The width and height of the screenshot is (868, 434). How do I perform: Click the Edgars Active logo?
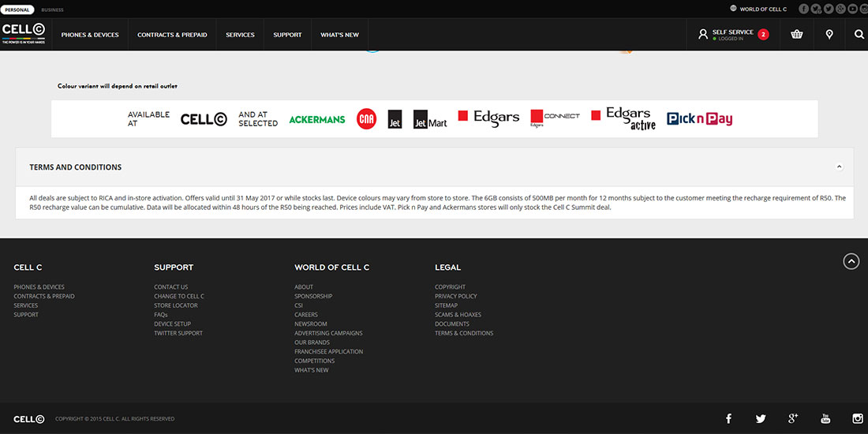(623, 118)
